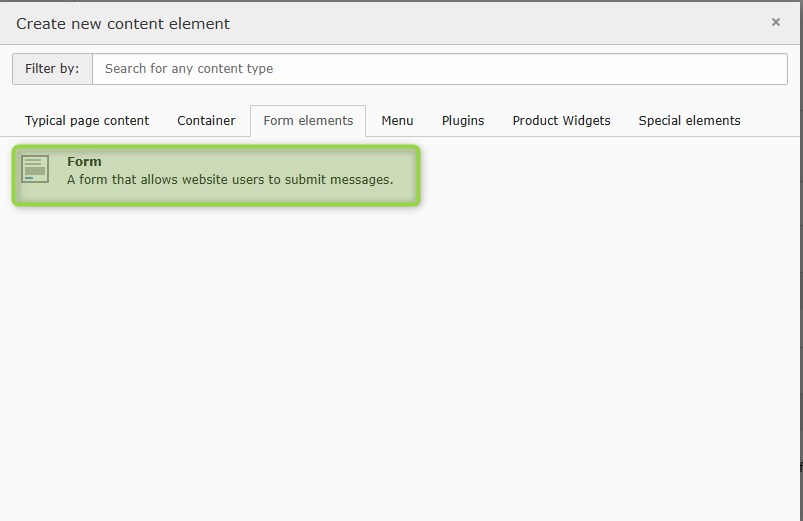Image resolution: width=803 pixels, height=521 pixels.
Task: Click the placeholder Search for any content type
Action: pos(189,69)
